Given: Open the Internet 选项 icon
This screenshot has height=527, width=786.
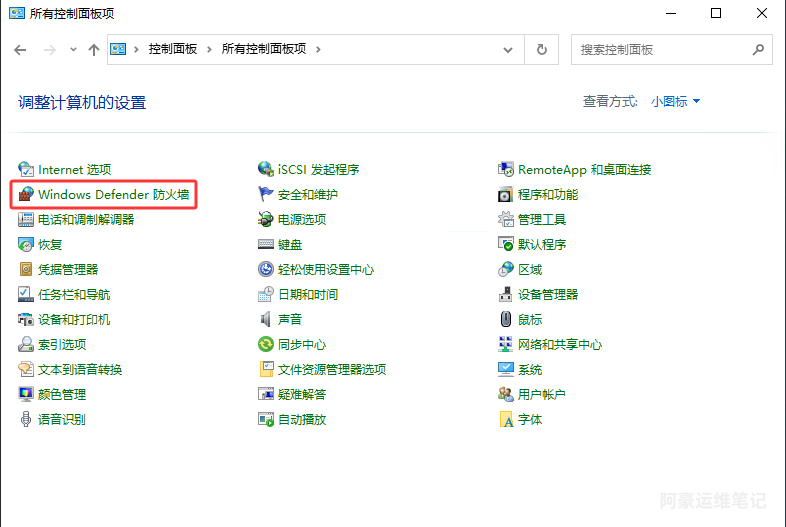Looking at the screenshot, I should (26, 169).
